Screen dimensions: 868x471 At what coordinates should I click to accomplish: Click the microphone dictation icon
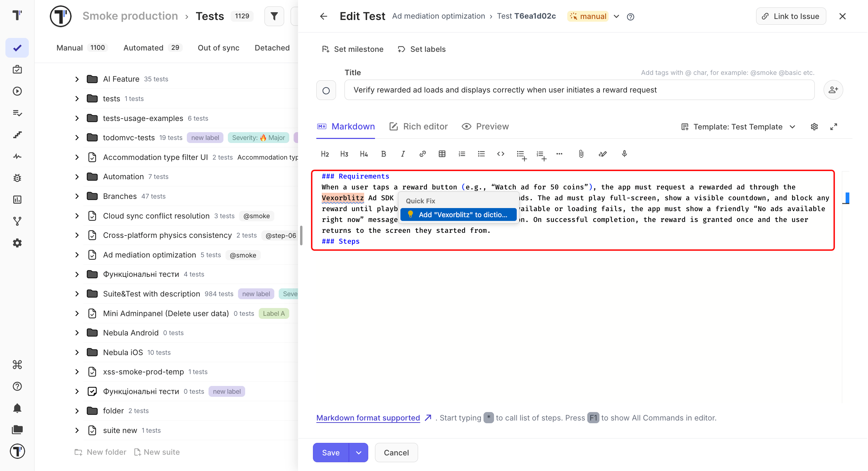click(625, 154)
